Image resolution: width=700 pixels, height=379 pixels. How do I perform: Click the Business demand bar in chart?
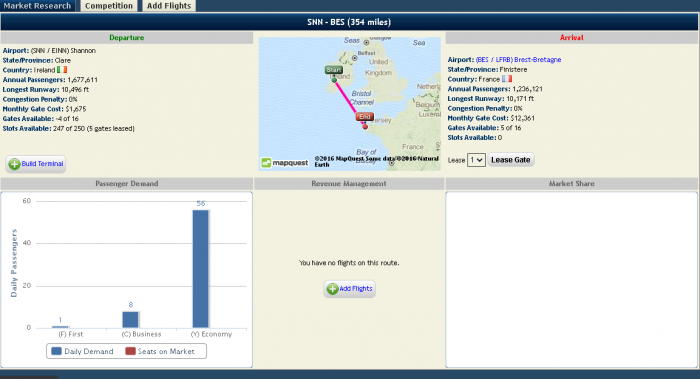click(130, 320)
